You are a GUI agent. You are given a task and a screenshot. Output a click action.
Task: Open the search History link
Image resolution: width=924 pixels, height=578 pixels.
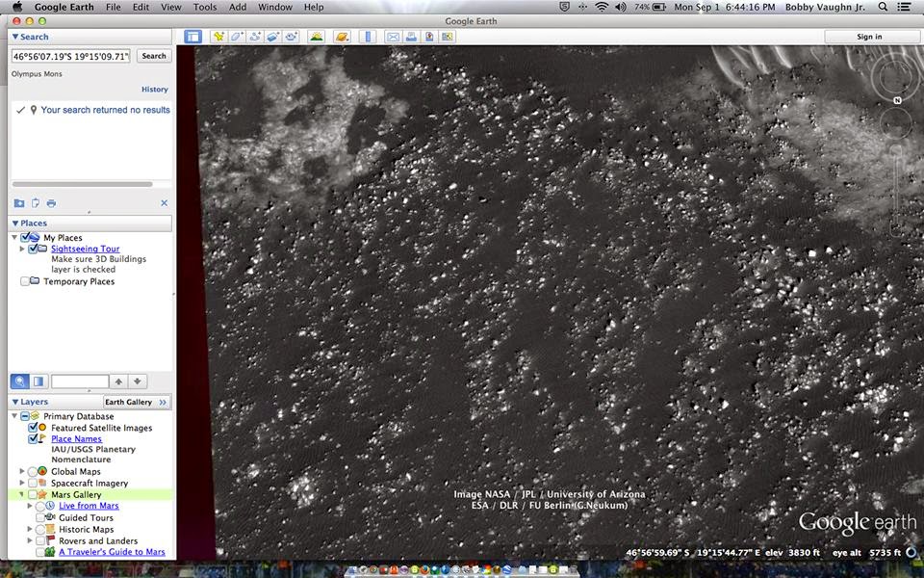click(154, 89)
